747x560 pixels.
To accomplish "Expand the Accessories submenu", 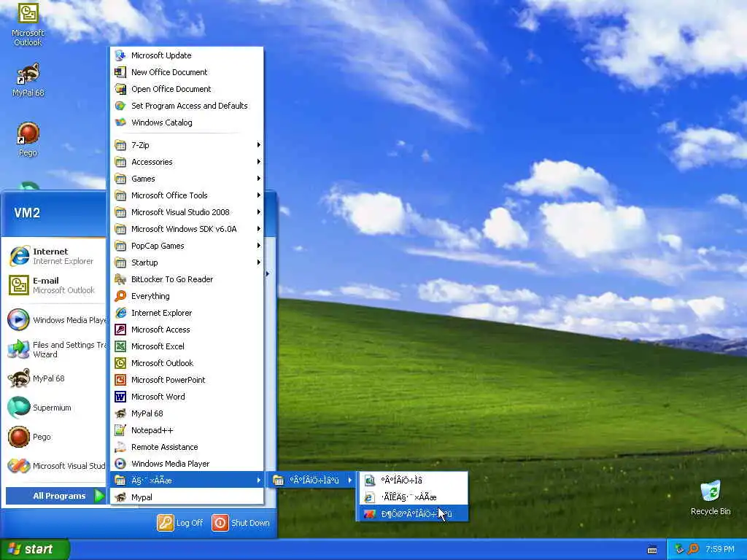I will click(187, 162).
